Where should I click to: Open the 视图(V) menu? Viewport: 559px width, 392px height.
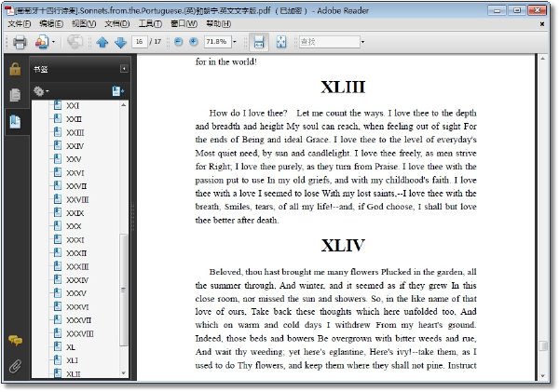pyautogui.click(x=84, y=24)
